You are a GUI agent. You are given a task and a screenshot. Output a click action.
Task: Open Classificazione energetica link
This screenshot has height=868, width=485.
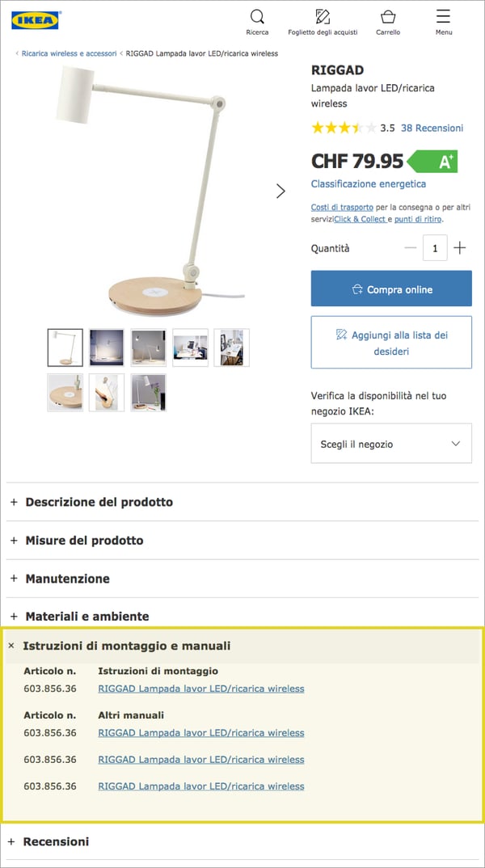pyautogui.click(x=369, y=183)
